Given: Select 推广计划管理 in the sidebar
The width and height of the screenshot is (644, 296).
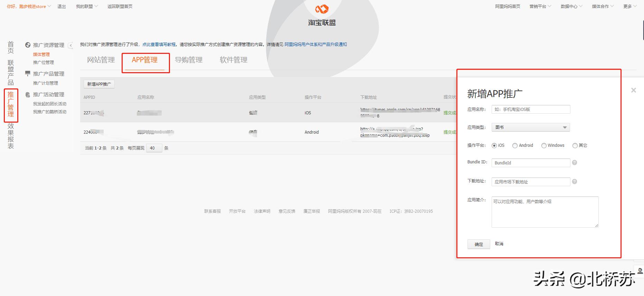Looking at the screenshot, I should (46, 83).
